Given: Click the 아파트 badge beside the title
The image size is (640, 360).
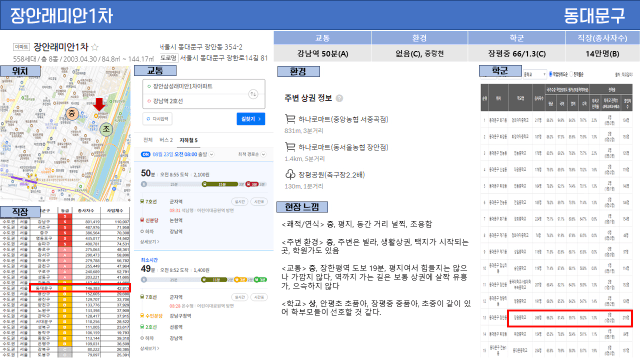Looking at the screenshot, I should click(x=22, y=47).
